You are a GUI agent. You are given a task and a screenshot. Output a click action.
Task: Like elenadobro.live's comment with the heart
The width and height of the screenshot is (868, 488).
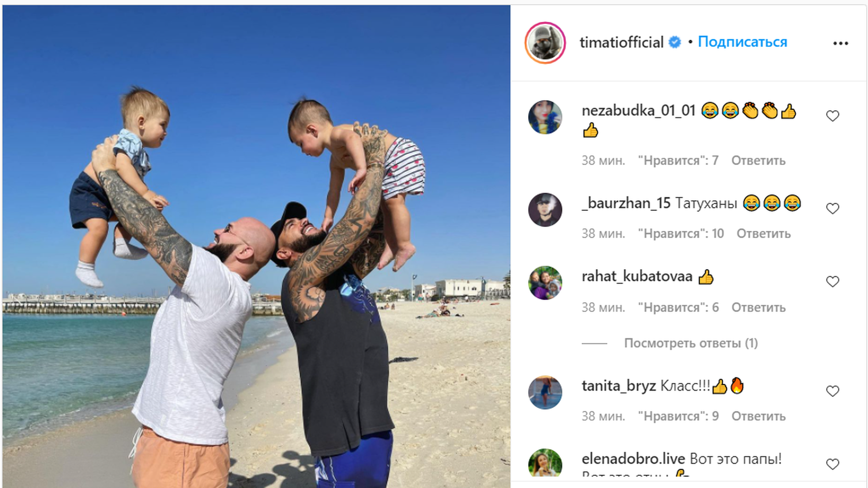(x=832, y=464)
